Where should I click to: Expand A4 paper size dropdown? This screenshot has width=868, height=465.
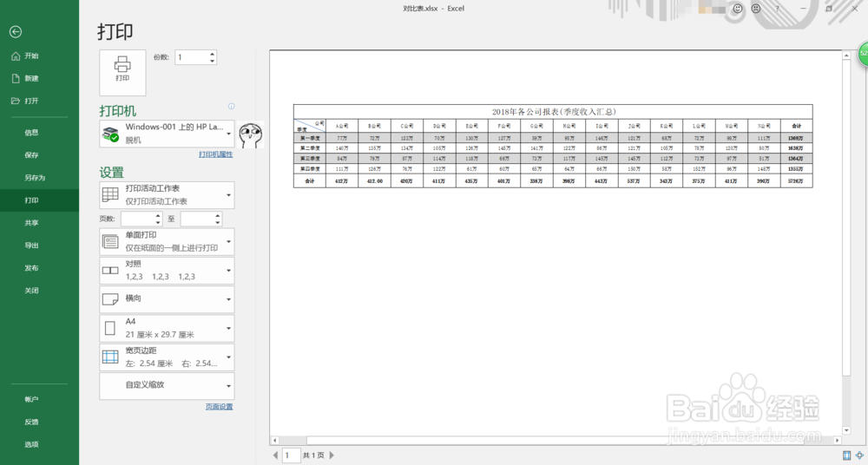click(x=167, y=328)
